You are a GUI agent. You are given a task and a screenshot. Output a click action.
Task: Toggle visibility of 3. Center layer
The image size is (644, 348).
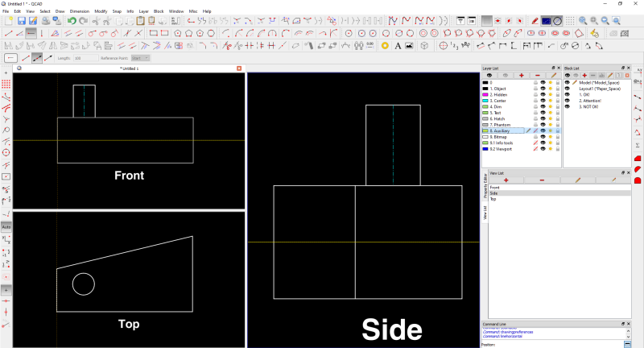click(543, 101)
